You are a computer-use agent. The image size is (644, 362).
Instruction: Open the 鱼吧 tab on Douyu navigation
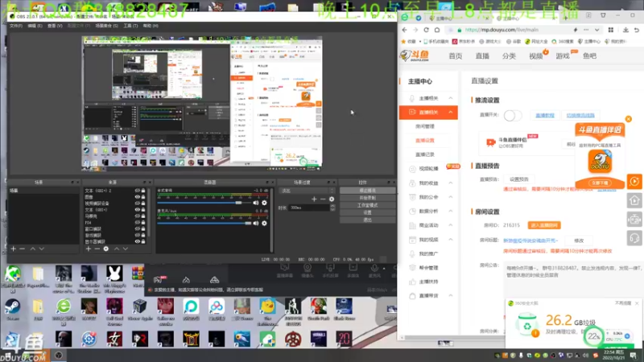589,56
